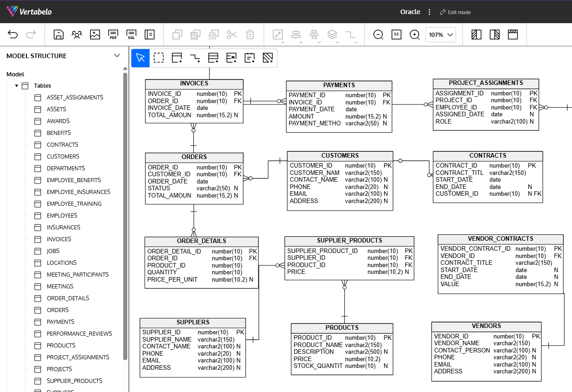Select the CUSTOMERS table header on canvas

click(340, 156)
